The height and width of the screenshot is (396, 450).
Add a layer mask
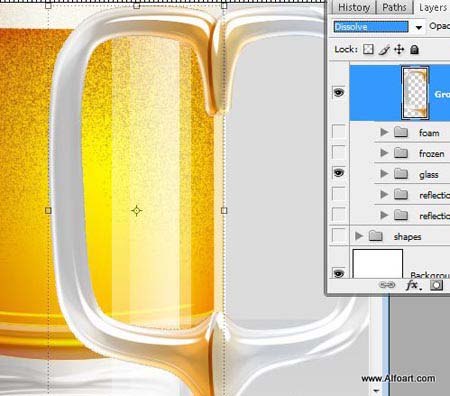click(436, 285)
